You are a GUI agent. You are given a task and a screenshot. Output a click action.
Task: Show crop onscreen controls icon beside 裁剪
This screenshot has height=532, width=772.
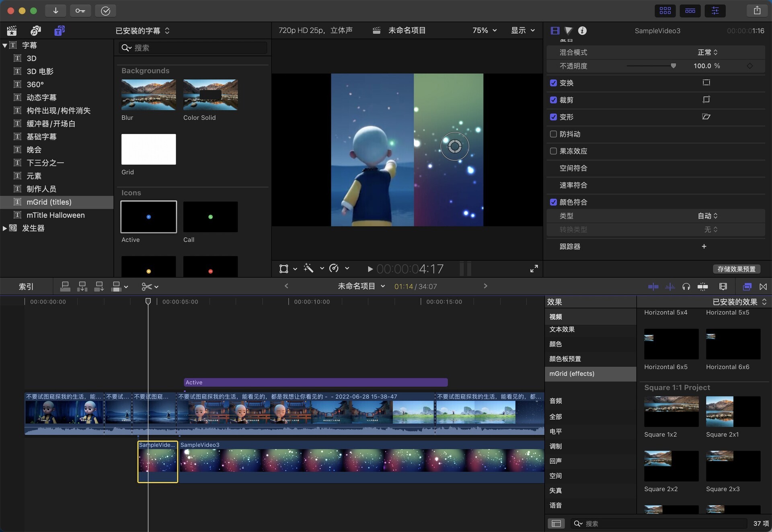706,99
